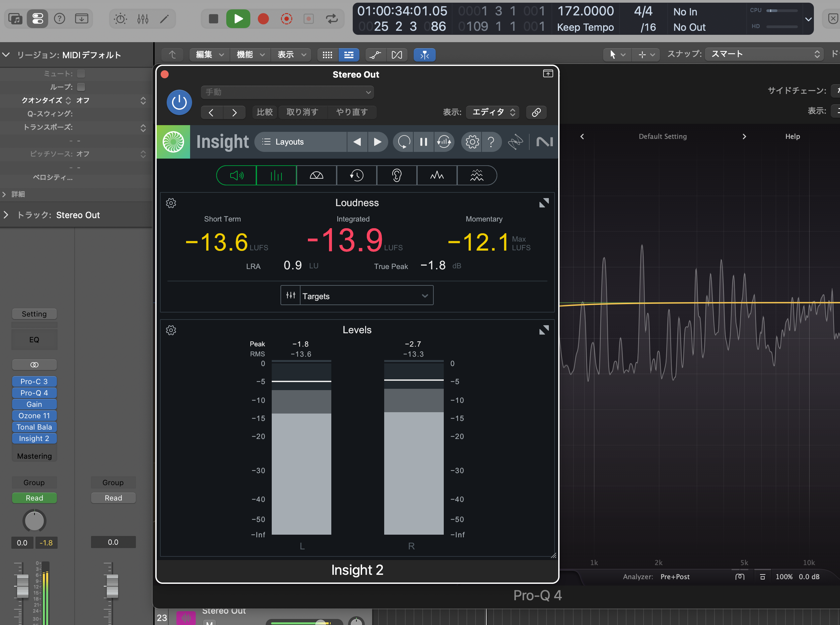The image size is (840, 625).
Task: Pause Insight metering
Action: [x=424, y=142]
